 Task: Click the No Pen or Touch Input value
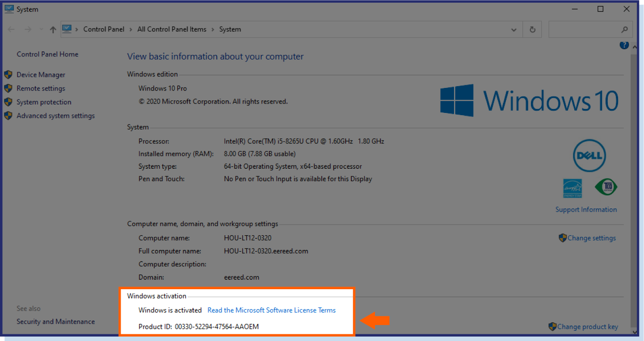(298, 179)
